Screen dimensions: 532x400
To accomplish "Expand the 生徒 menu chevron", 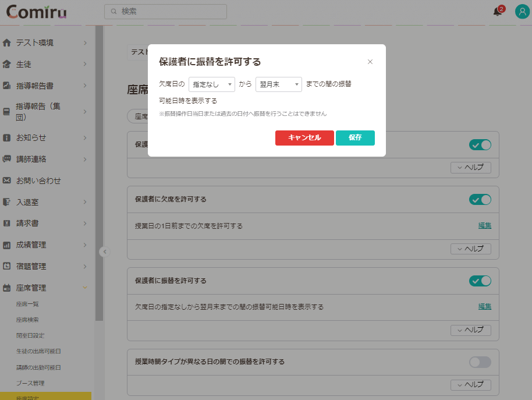I will pos(85,64).
